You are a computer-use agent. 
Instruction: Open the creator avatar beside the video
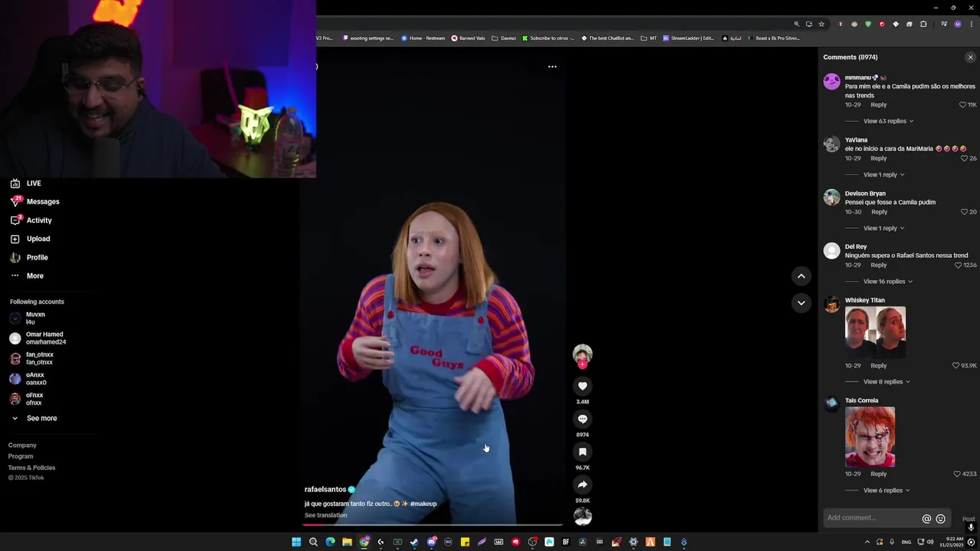click(583, 354)
